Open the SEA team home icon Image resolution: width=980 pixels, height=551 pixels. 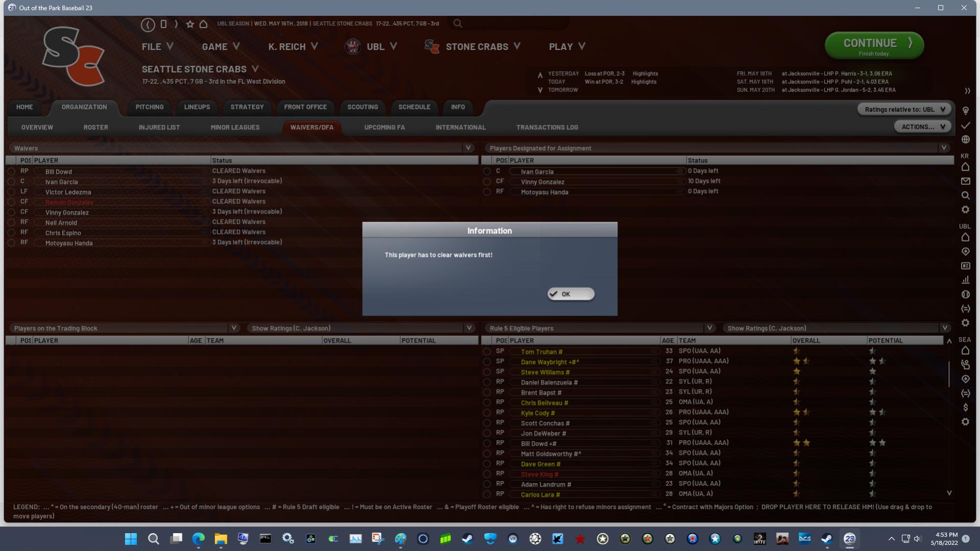tap(965, 351)
